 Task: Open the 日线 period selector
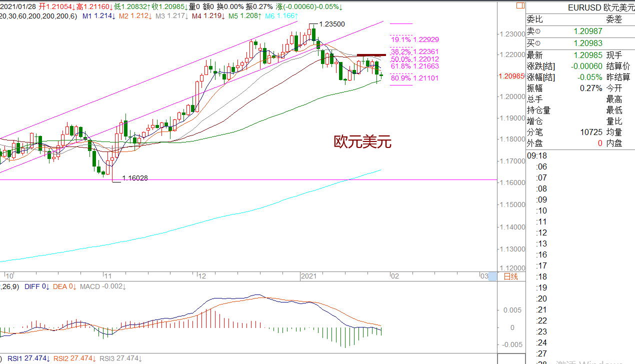point(510,276)
